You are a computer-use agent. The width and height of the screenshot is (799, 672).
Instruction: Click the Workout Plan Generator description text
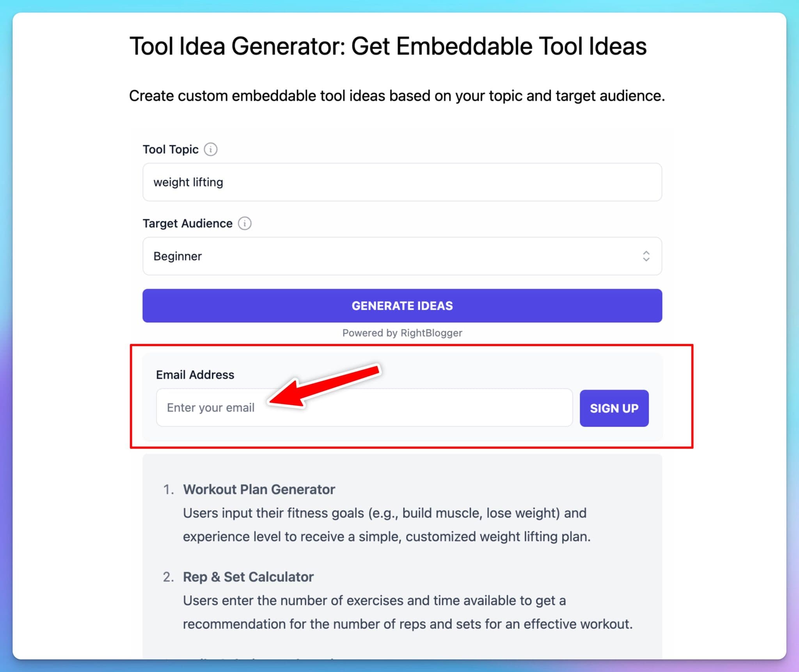pyautogui.click(x=384, y=524)
